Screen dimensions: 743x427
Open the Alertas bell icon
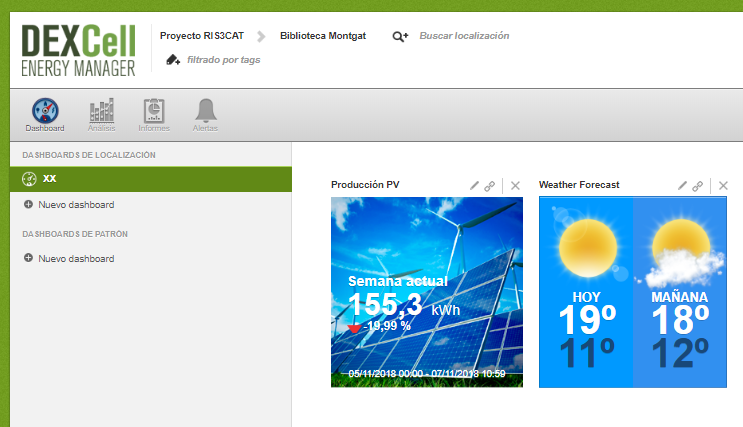[205, 112]
